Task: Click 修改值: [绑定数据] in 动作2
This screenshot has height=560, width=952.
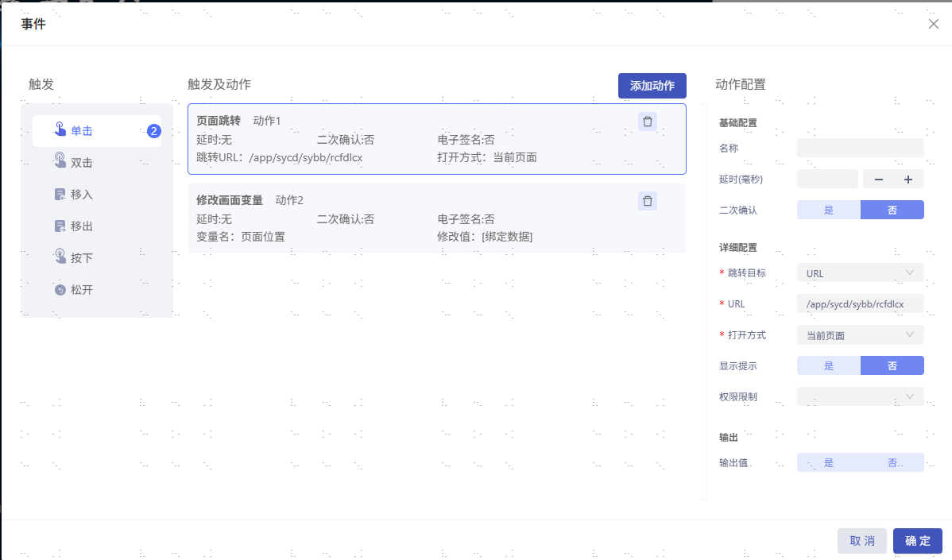Action: coord(485,237)
